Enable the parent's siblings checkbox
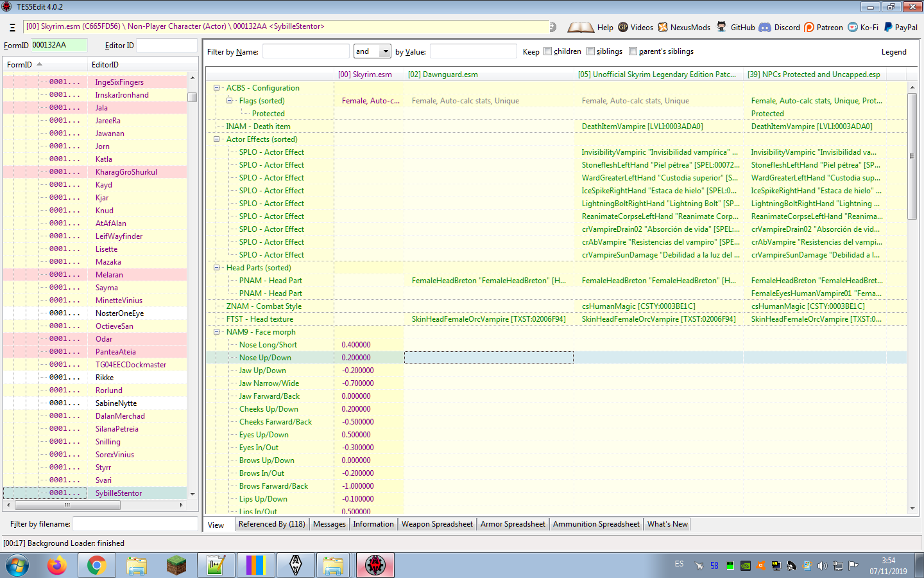 [x=633, y=51]
